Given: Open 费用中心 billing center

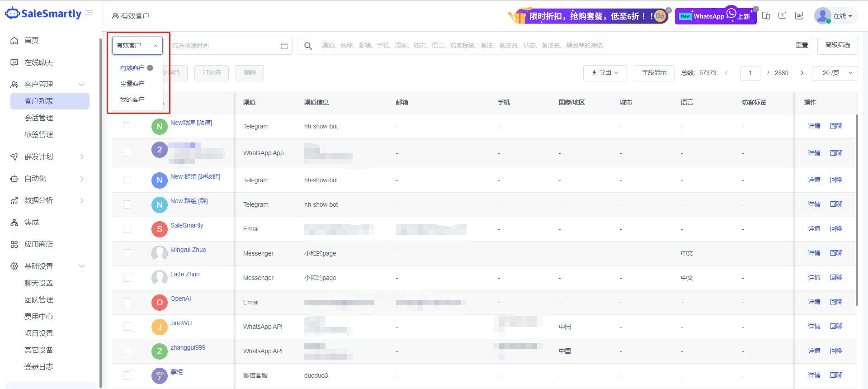Looking at the screenshot, I should 39,316.
